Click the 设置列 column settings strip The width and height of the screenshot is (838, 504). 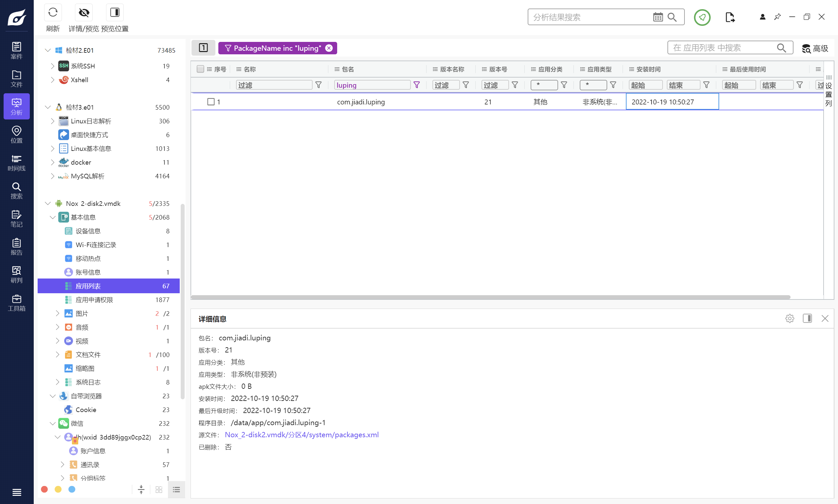(x=829, y=92)
